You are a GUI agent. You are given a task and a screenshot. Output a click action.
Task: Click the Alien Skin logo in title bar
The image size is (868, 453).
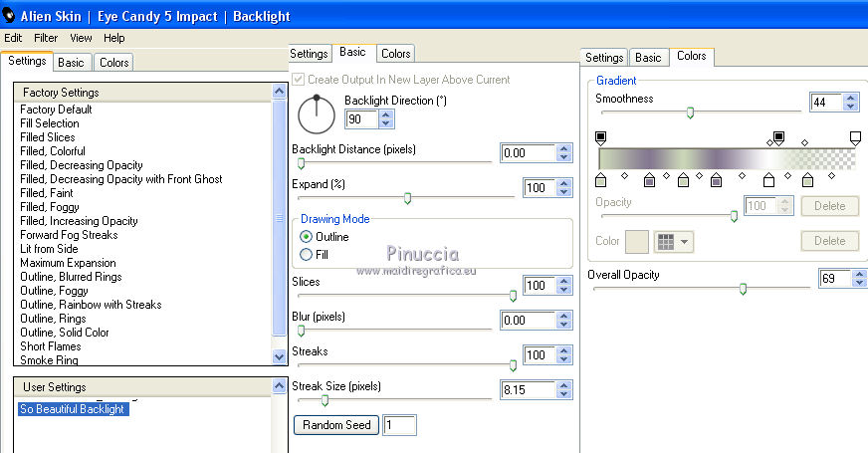click(x=8, y=16)
